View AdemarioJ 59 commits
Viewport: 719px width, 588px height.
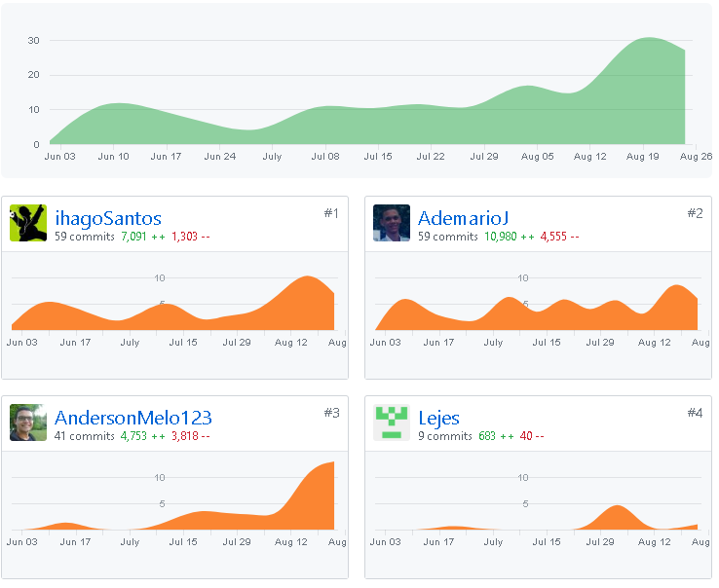tap(447, 237)
